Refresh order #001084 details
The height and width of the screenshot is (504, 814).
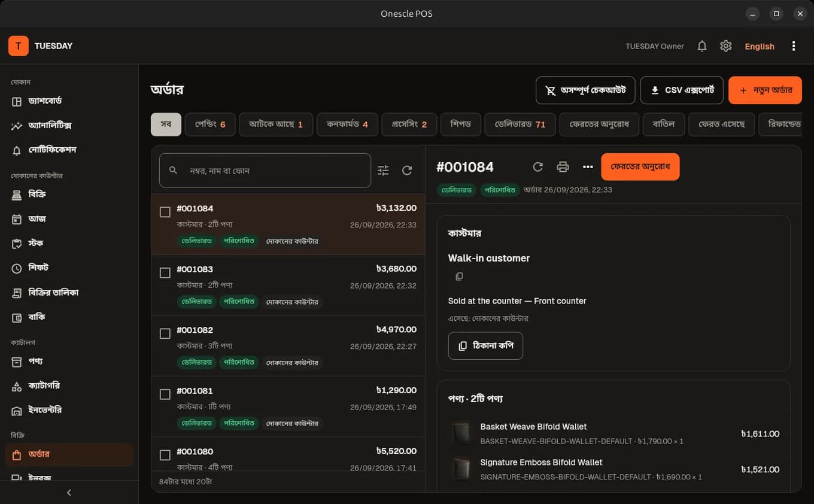pyautogui.click(x=537, y=167)
